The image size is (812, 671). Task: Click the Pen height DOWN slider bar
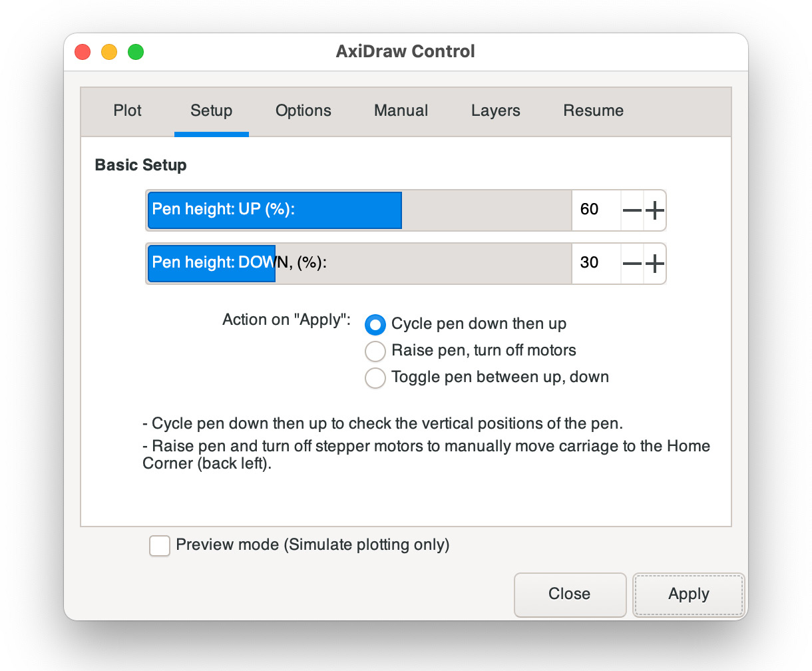[x=359, y=264]
